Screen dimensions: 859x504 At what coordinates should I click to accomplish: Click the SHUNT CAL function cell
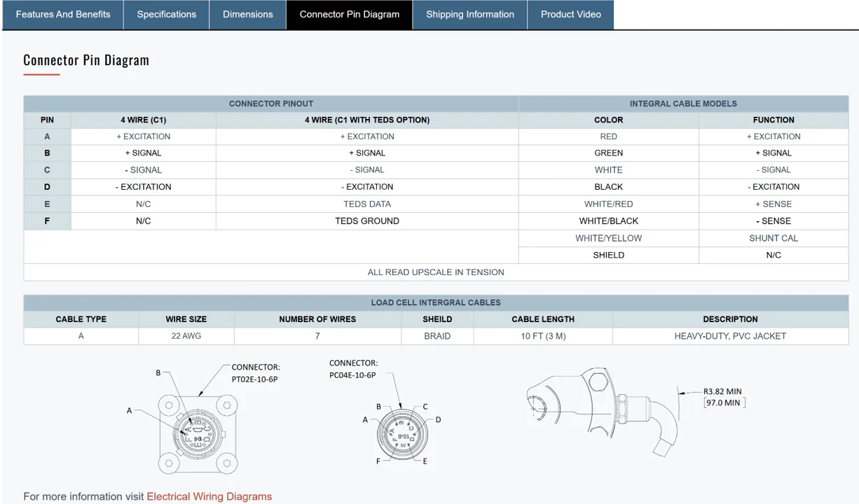[774, 238]
